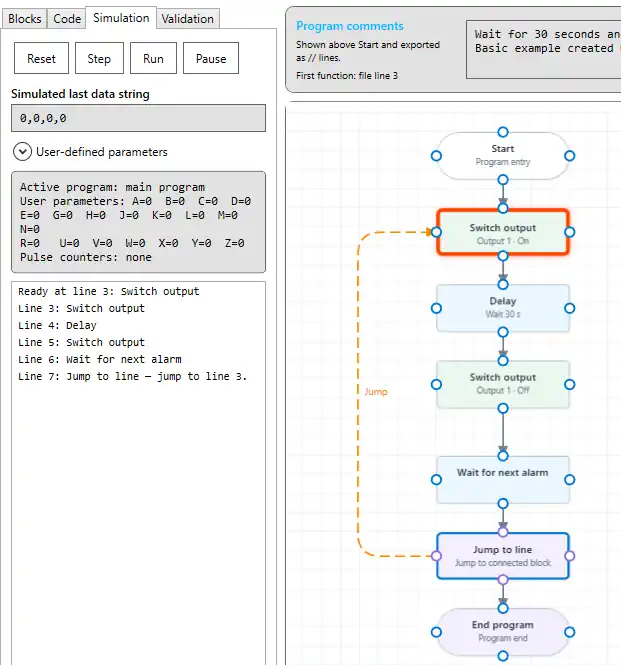
Task: Click the orange Jump connection label
Action: coord(376,391)
